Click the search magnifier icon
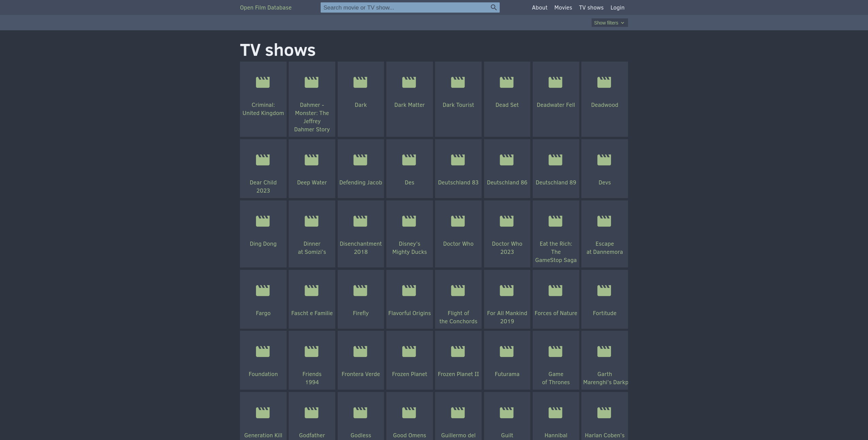 (494, 7)
